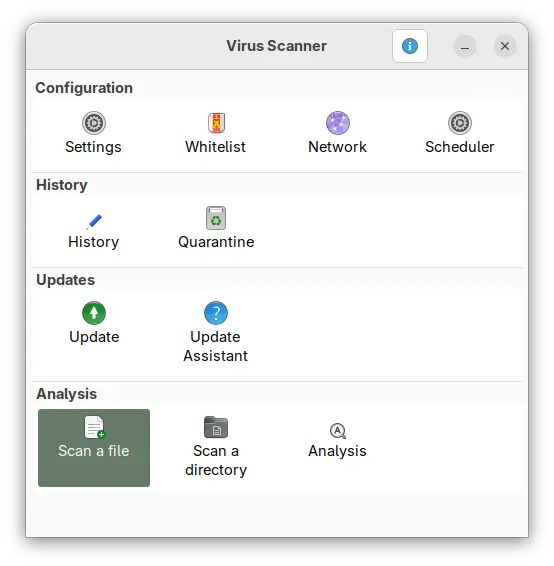Open the Quarantine recycle bin icon
Viewport: 554px width, 566px height.
216,218
